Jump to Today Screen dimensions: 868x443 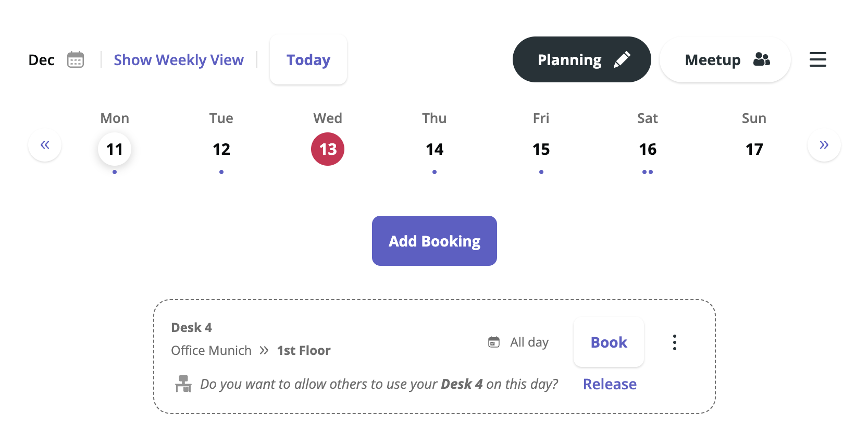[308, 60]
